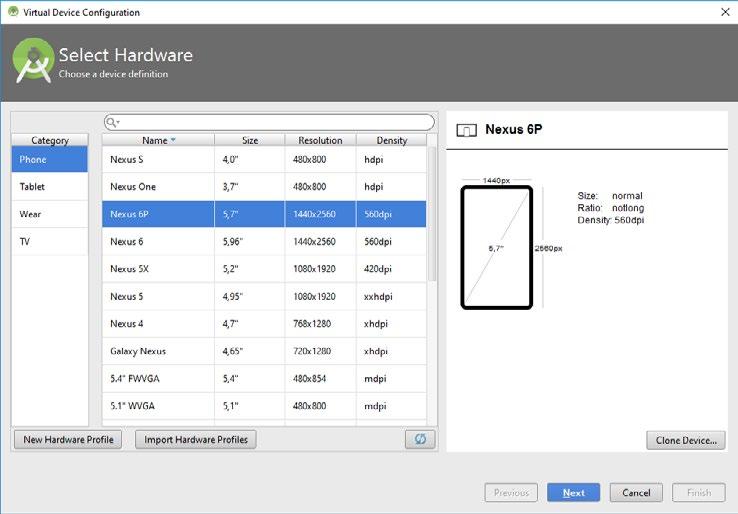Sort devices by Resolution column header
738x514 pixels.
[320, 140]
